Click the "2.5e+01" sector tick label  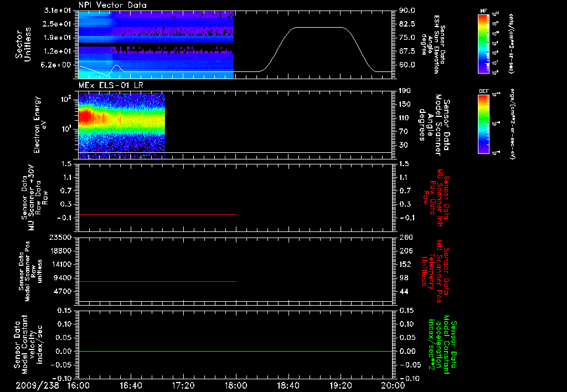click(x=58, y=24)
